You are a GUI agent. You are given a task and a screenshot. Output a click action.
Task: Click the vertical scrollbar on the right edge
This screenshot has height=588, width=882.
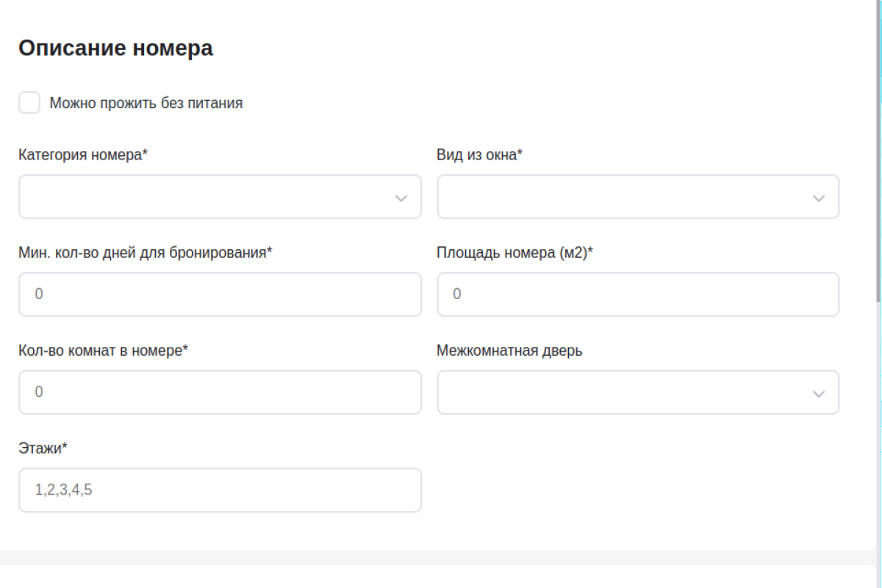coord(879,151)
